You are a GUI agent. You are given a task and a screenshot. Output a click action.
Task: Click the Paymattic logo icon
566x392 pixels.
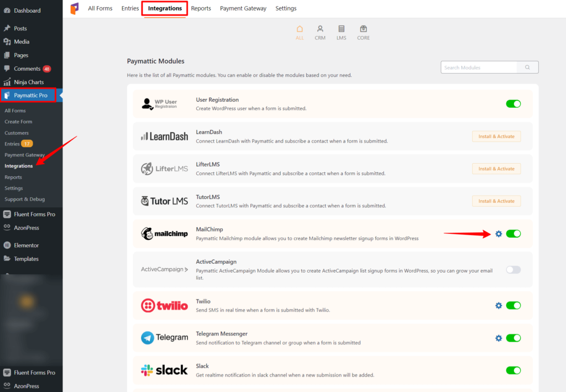(75, 8)
